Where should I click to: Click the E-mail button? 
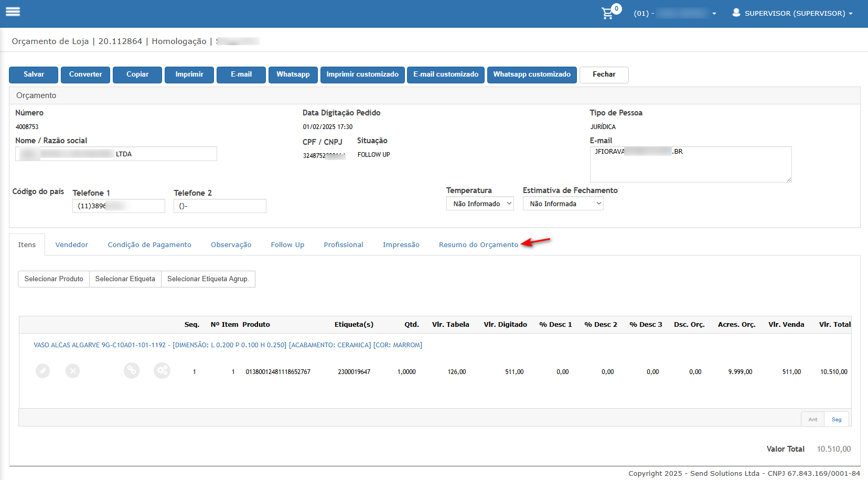(241, 74)
